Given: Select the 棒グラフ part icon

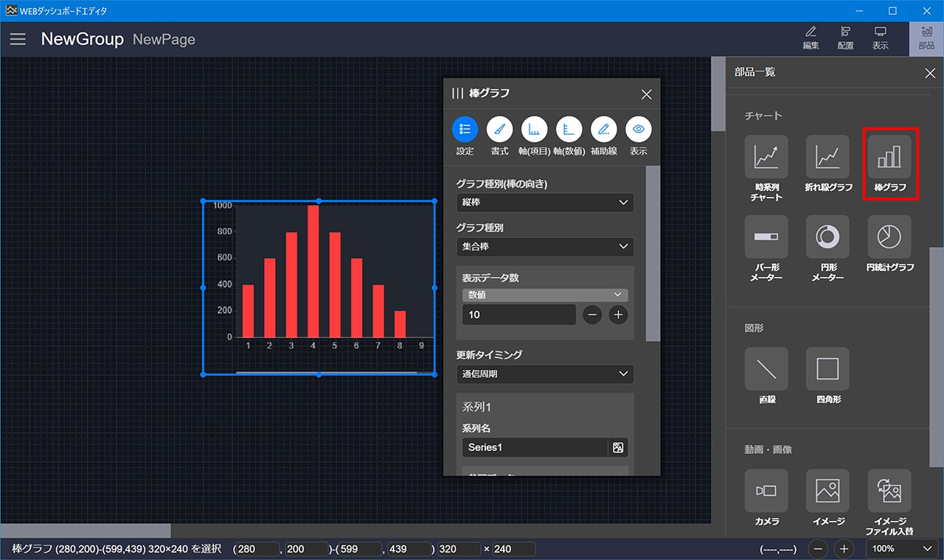Looking at the screenshot, I should (x=889, y=157).
